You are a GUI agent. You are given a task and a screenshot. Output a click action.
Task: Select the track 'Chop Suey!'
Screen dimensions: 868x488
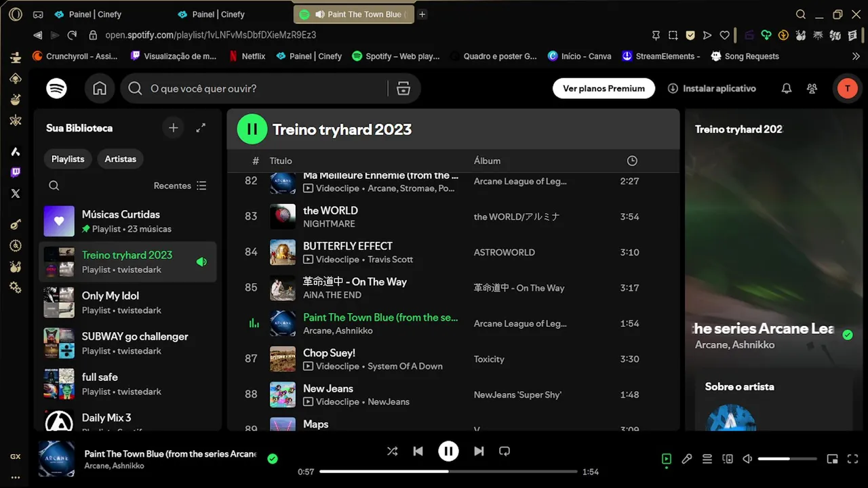[x=329, y=352]
